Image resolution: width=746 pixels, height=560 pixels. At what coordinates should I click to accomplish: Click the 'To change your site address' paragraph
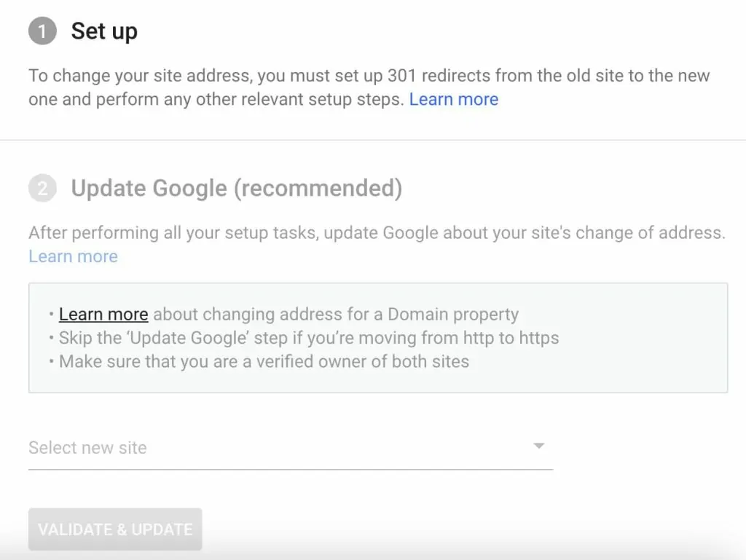pyautogui.click(x=369, y=87)
